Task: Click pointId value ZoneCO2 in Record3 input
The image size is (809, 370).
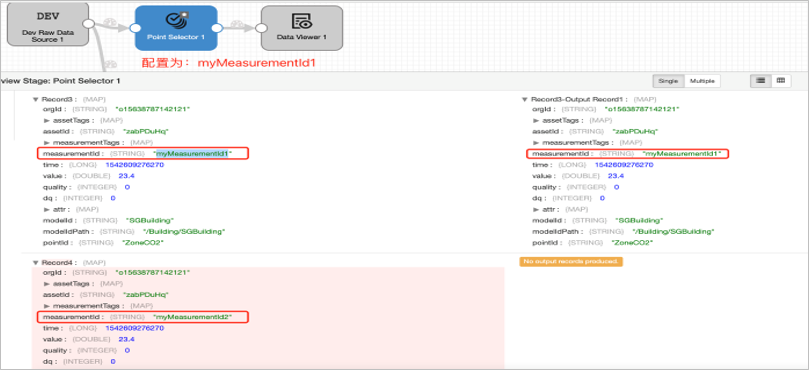Action: pyautogui.click(x=143, y=242)
